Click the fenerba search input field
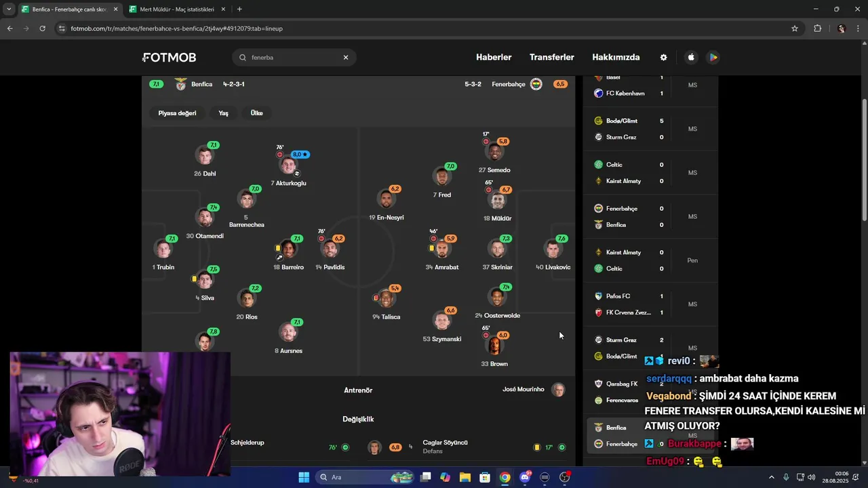Viewport: 868px width, 488px height. (x=294, y=58)
